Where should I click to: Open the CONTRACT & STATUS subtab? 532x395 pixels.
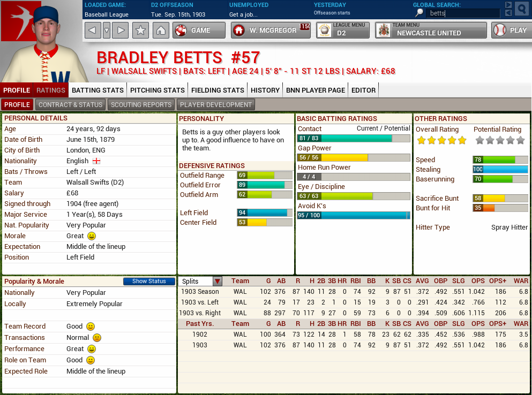(x=70, y=104)
